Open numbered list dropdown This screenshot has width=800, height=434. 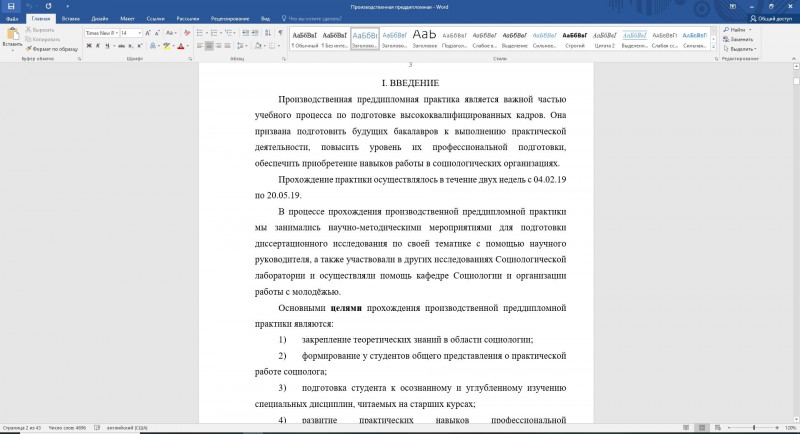coord(221,33)
